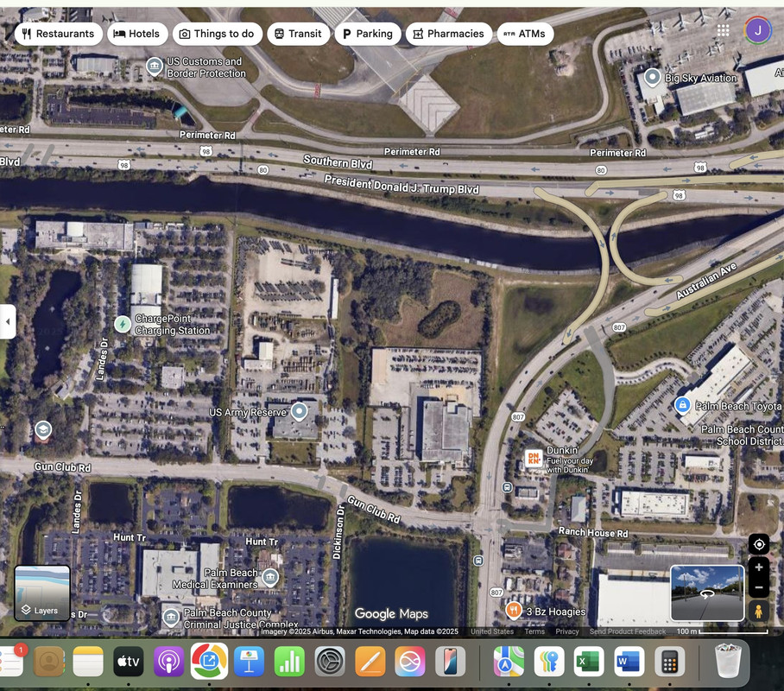
Task: Open the 3 Bz Hoagies restaurant marker
Action: [514, 610]
